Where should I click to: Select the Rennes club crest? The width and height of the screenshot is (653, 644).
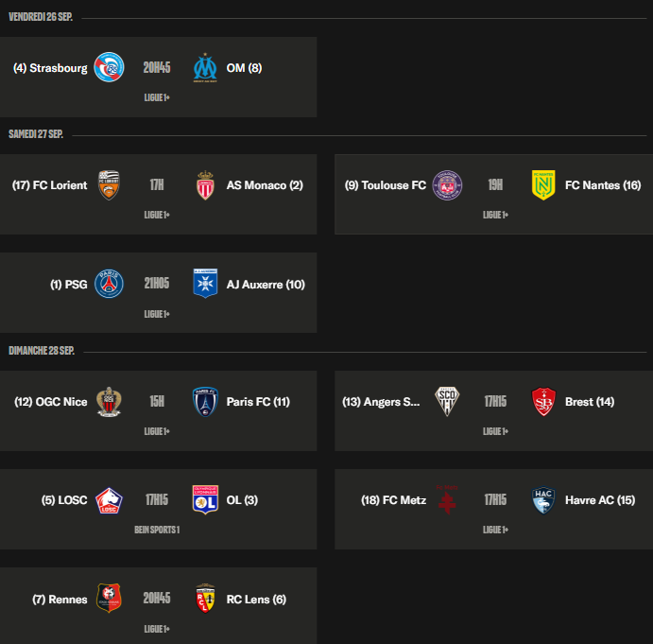coord(110,599)
